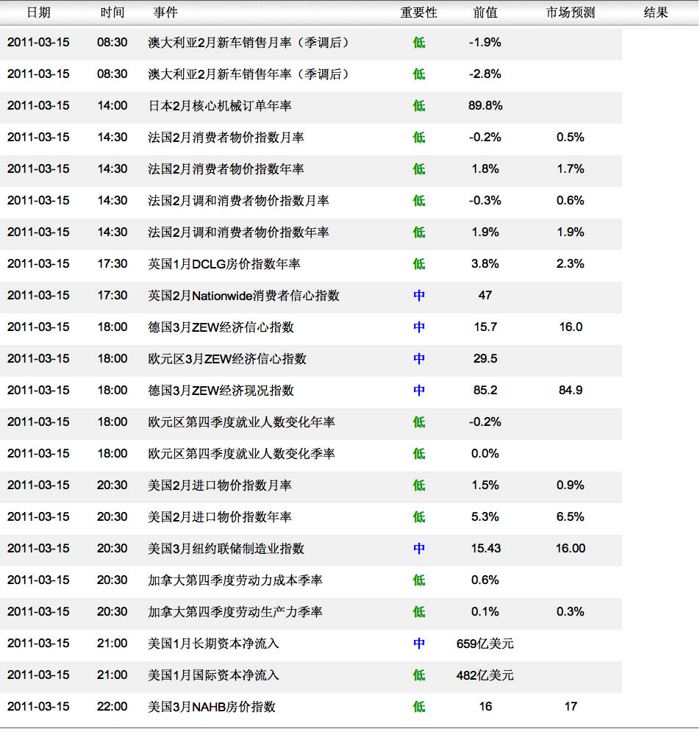Image resolution: width=700 pixels, height=740 pixels.
Task: Click the 时间 column header
Action: tap(113, 13)
